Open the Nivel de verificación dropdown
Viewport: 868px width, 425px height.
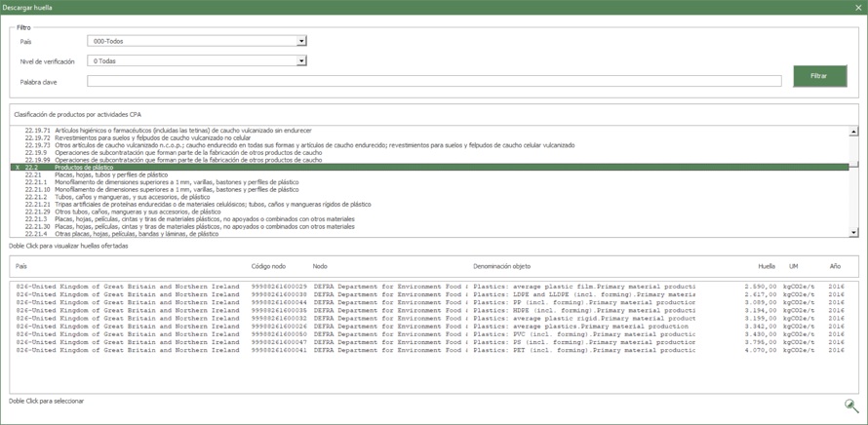pyautogui.click(x=301, y=60)
